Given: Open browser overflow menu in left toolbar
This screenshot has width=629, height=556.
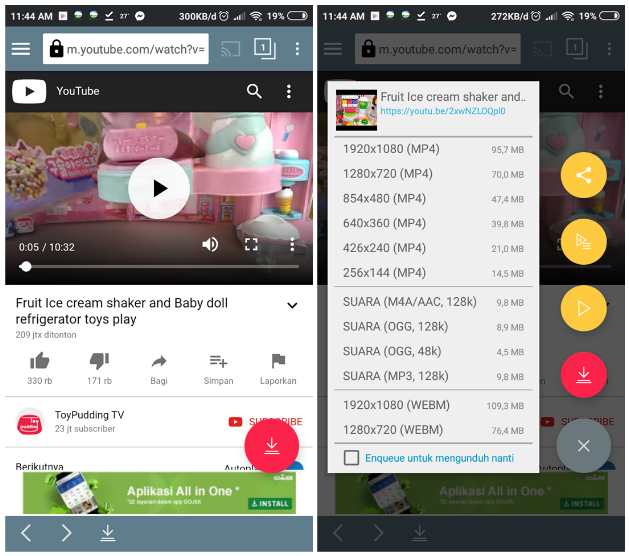Looking at the screenshot, I should [297, 49].
